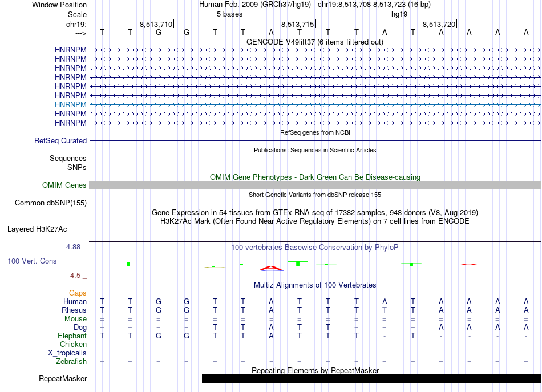
Task: Click the Chicken alignment row label
Action: (73, 344)
